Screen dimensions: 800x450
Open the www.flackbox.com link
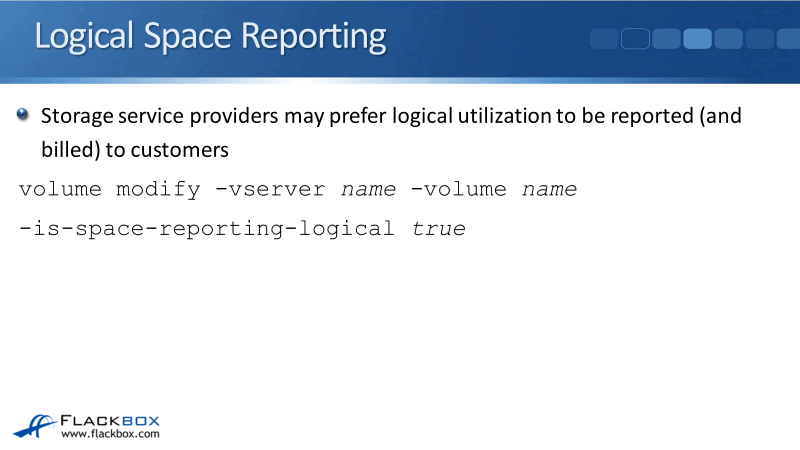pyautogui.click(x=110, y=435)
